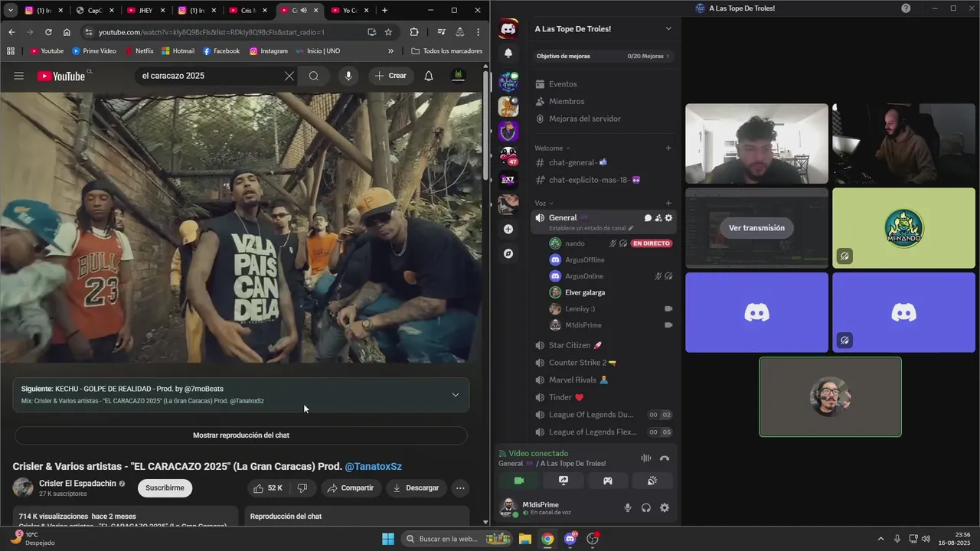The height and width of the screenshot is (551, 980).
Task: Dislike the El Caracazo video
Action: [x=302, y=487]
